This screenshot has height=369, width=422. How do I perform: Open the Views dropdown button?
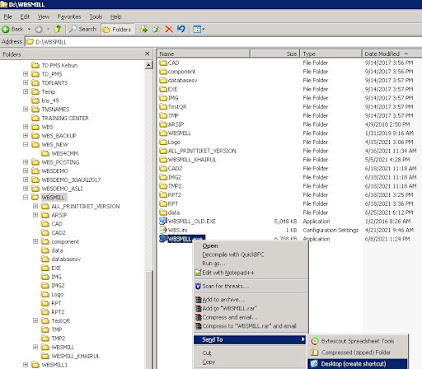pyautogui.click(x=199, y=29)
